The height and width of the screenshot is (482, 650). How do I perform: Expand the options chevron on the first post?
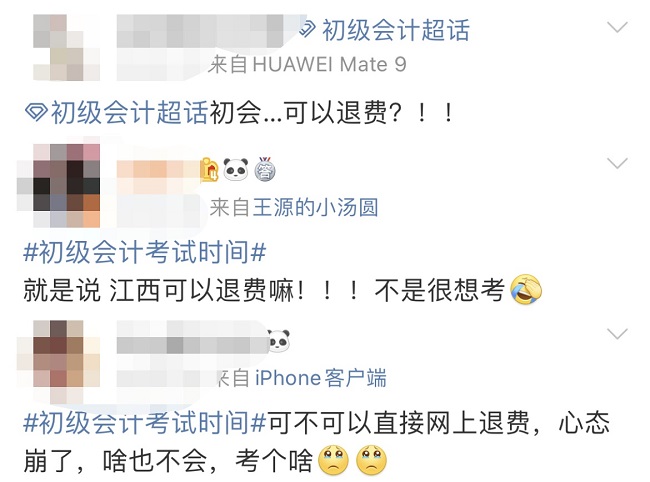pyautogui.click(x=617, y=28)
